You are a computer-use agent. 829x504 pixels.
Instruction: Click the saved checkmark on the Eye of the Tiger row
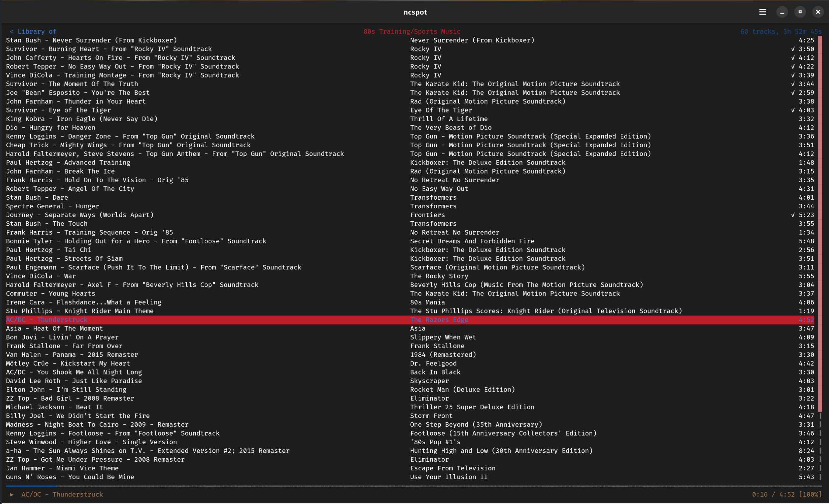coord(793,110)
